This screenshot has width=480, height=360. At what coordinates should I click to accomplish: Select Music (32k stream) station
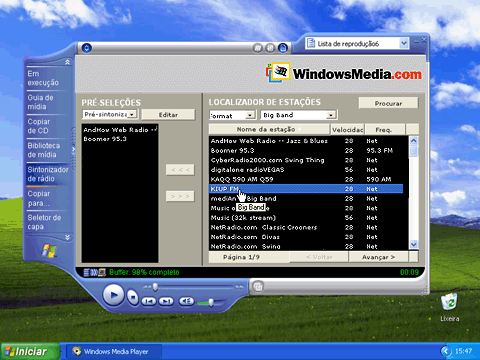click(x=306, y=218)
